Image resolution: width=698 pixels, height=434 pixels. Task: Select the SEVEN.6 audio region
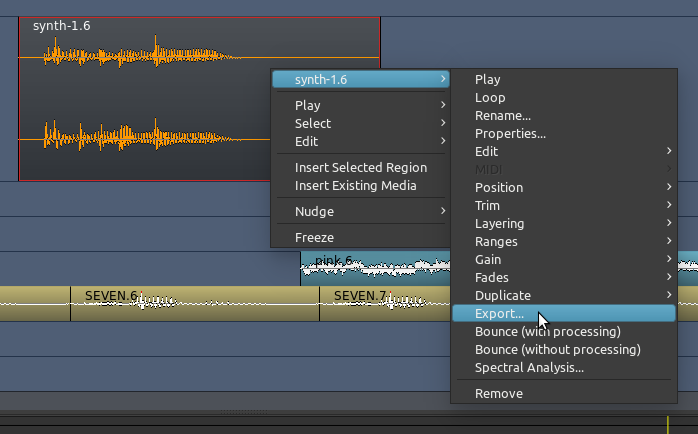195,304
